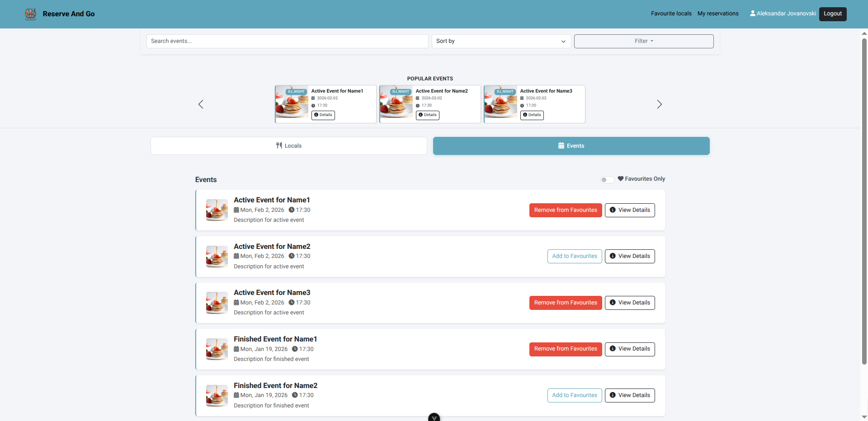Click pancake thumbnail of Active Event for Name2 row
Screen dimensions: 868x421
tap(217, 257)
